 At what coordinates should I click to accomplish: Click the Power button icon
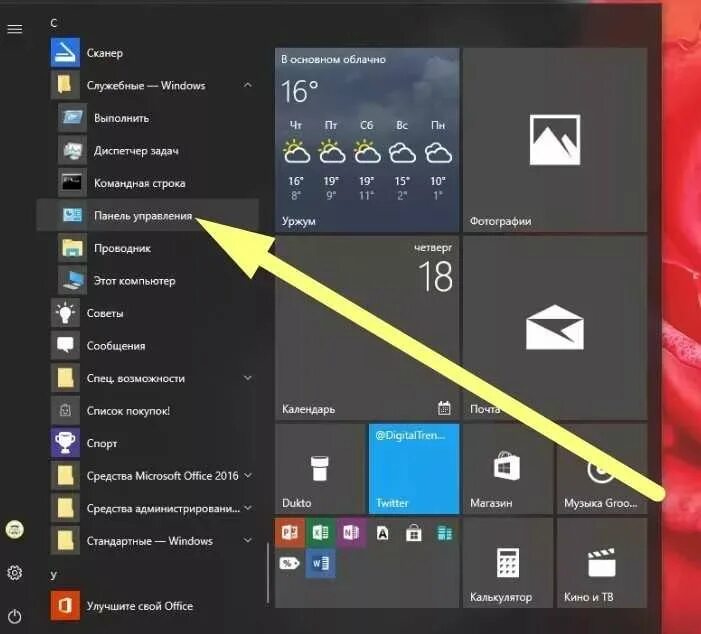tap(15, 616)
